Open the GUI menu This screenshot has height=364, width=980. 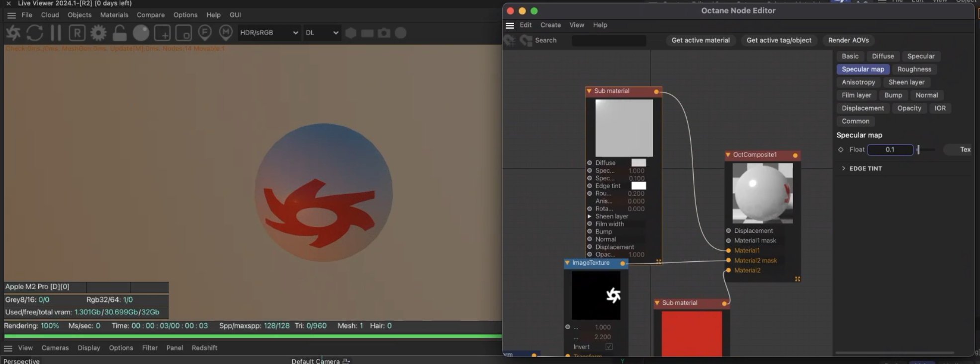[235, 15]
